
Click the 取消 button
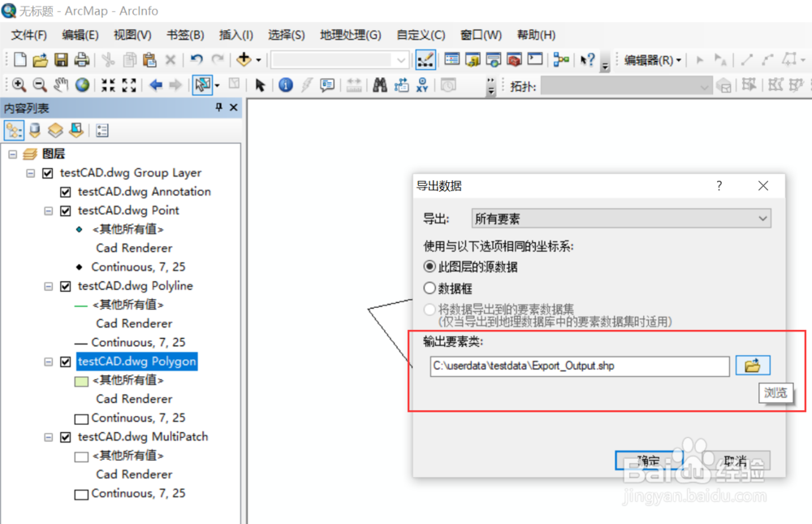pos(736,461)
